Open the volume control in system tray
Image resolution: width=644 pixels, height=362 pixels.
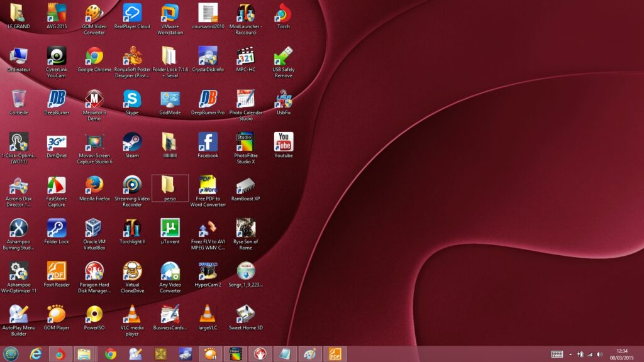(x=599, y=354)
